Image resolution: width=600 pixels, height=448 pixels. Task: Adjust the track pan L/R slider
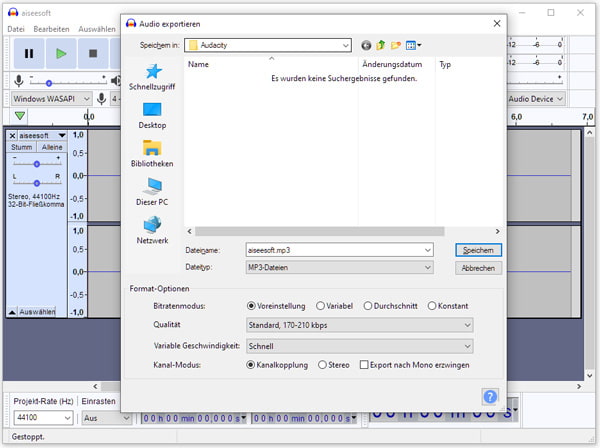click(x=37, y=183)
